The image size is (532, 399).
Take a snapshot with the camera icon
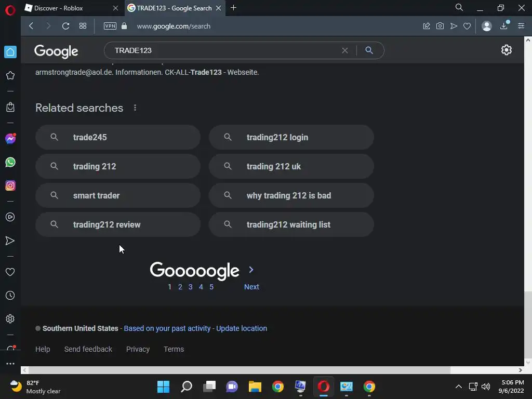[x=440, y=26]
